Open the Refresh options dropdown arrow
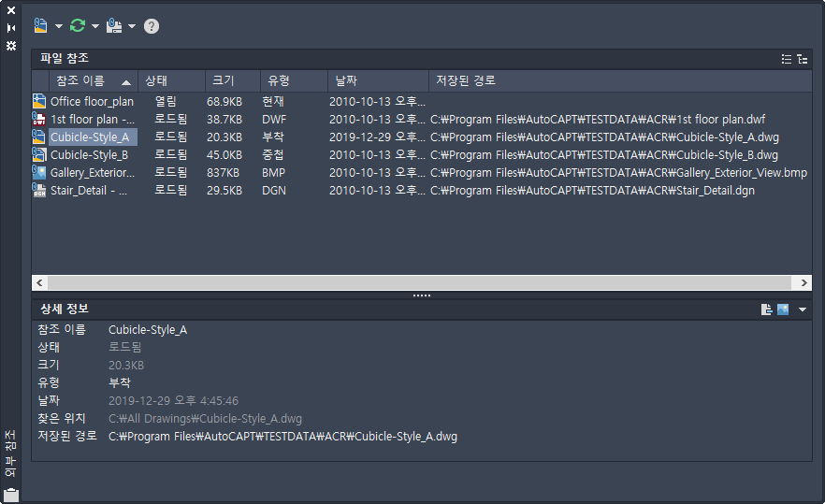Viewport: 825px width, 504px height. coord(95,26)
